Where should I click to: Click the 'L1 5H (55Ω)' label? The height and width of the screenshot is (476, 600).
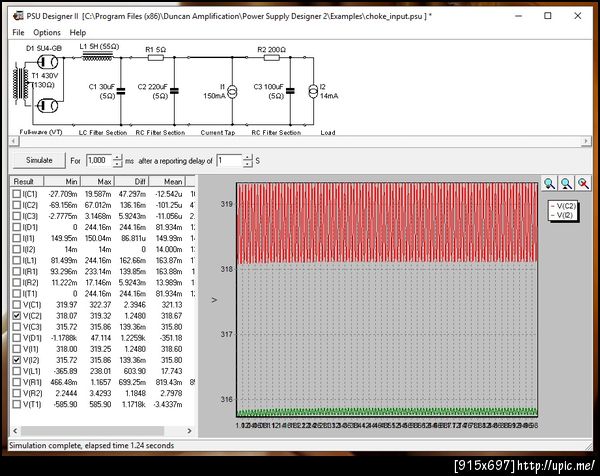[99, 47]
